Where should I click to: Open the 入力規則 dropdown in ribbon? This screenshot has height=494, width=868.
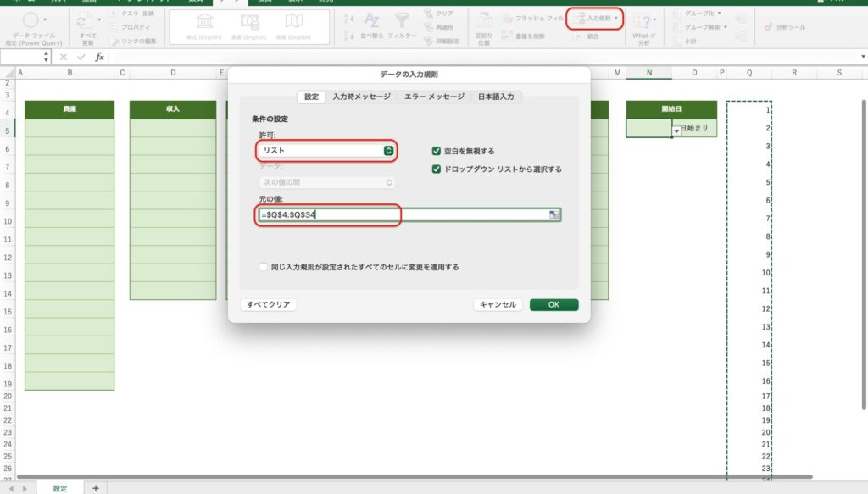click(x=594, y=17)
